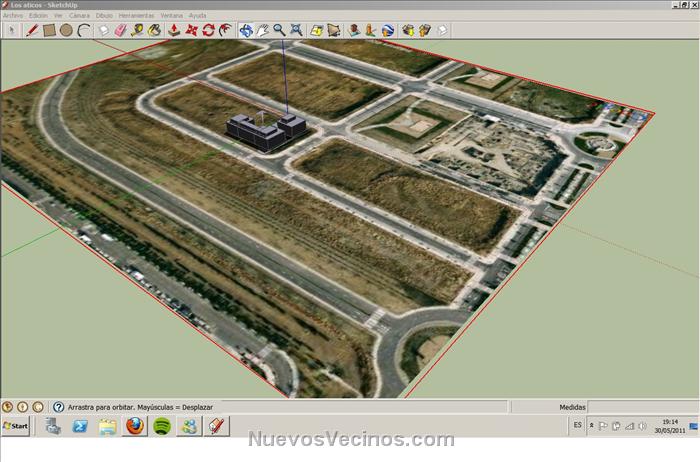Click the Windows Start button
Image resolution: width=700 pixels, height=462 pixels.
(x=16, y=426)
